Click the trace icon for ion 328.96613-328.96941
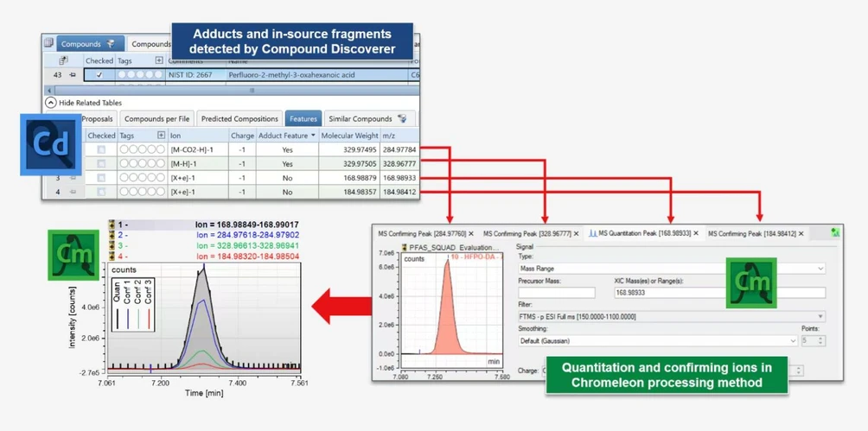This screenshot has height=431, width=868. click(x=112, y=245)
